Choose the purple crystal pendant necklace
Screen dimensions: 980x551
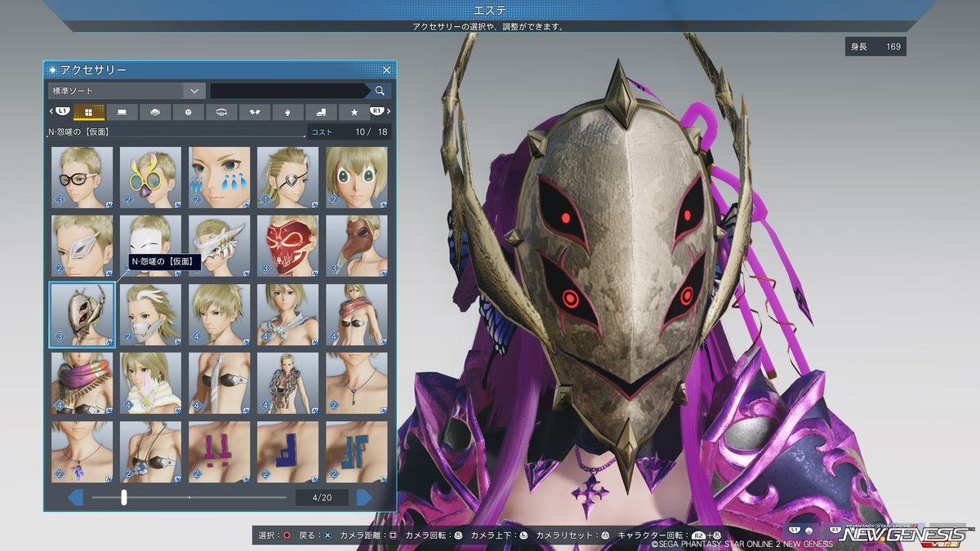pos(82,451)
